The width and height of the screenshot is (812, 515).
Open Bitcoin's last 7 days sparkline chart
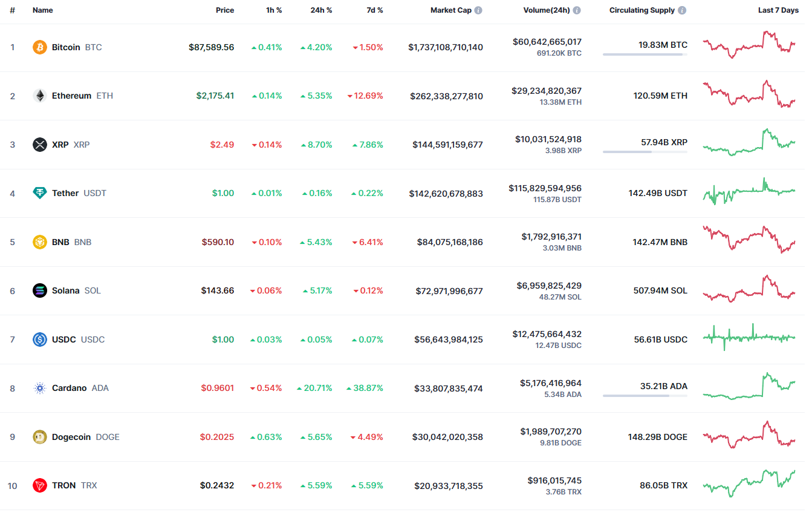pyautogui.click(x=749, y=44)
